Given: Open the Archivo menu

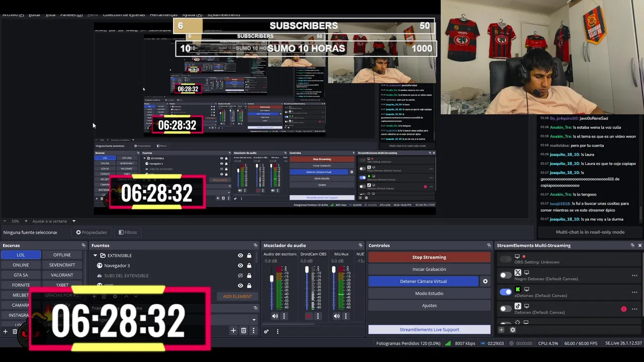Looking at the screenshot, I should tap(13, 15).
